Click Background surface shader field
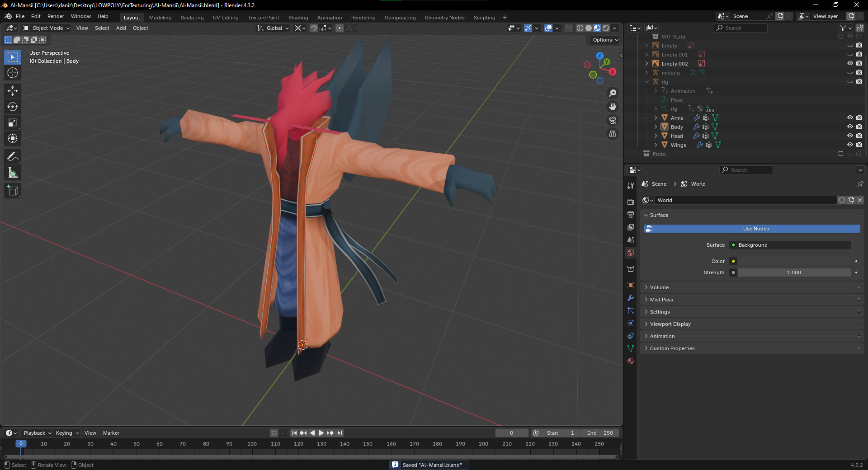This screenshot has width=868, height=470. [790, 245]
